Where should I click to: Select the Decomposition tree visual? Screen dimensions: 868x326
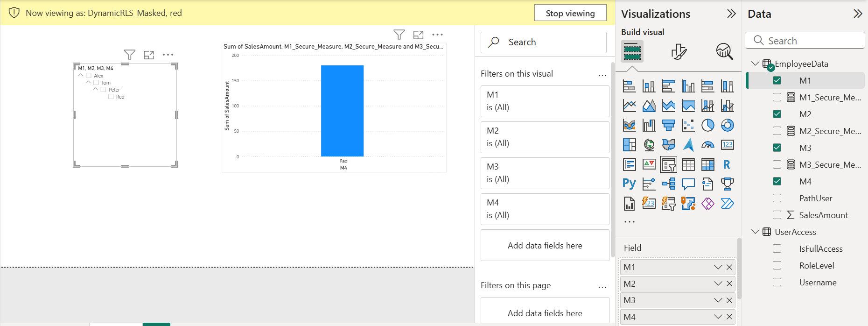pyautogui.click(x=668, y=184)
